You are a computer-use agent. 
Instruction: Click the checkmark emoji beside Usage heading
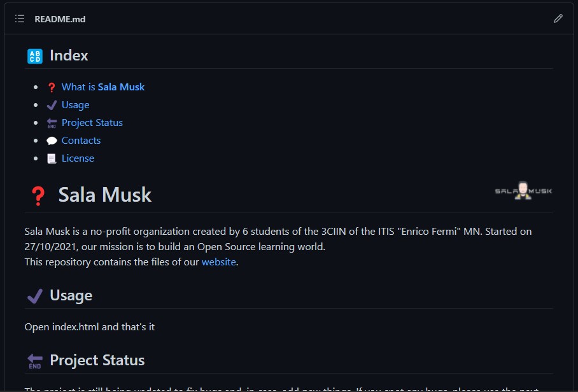pyautogui.click(x=34, y=296)
